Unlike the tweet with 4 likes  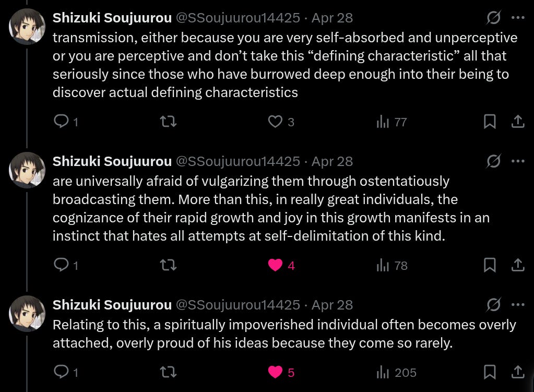click(x=275, y=265)
